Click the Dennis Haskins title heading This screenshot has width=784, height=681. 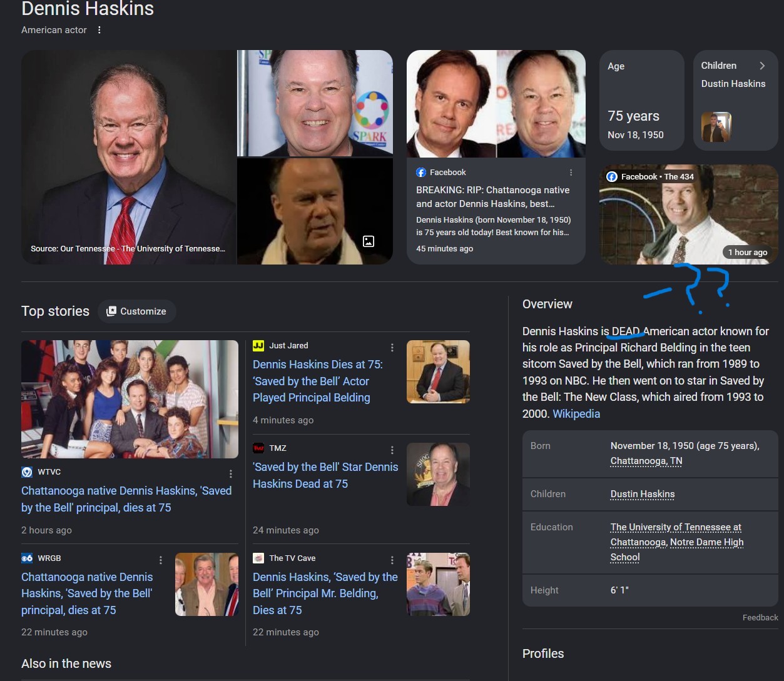(x=88, y=9)
